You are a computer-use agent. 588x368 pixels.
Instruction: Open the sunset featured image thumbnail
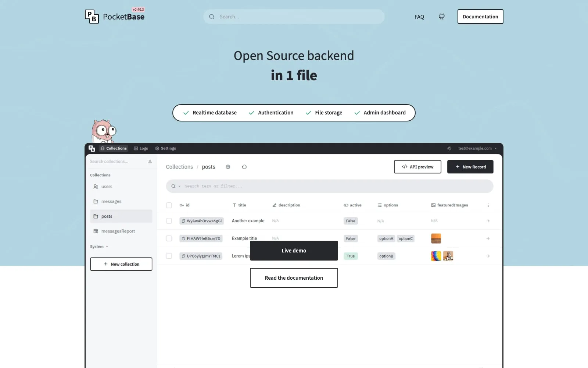tap(436, 238)
